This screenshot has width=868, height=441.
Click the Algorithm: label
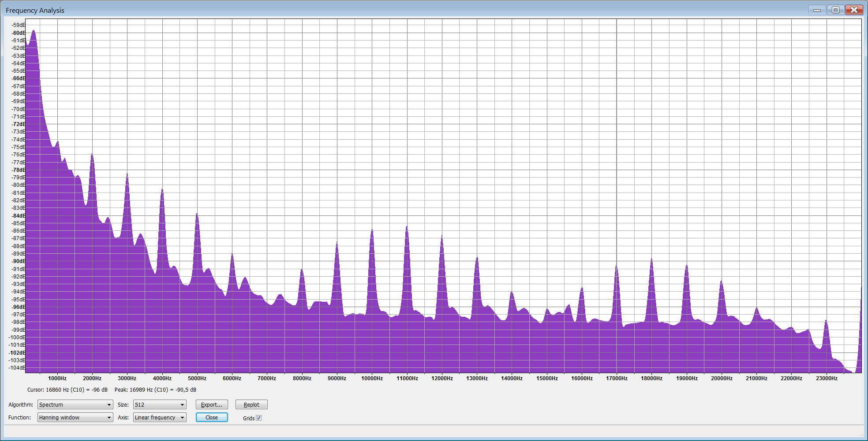pyautogui.click(x=21, y=404)
